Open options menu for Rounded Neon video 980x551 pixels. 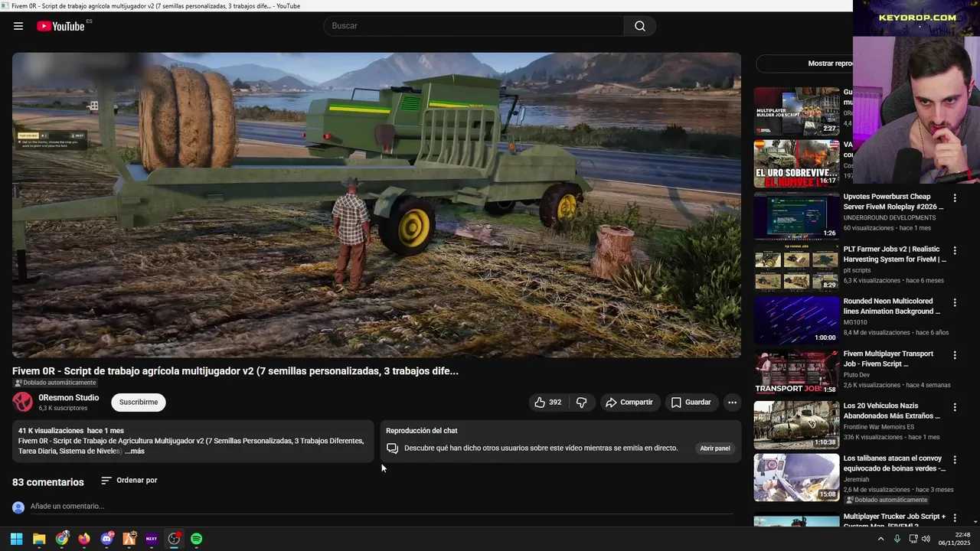click(x=955, y=302)
